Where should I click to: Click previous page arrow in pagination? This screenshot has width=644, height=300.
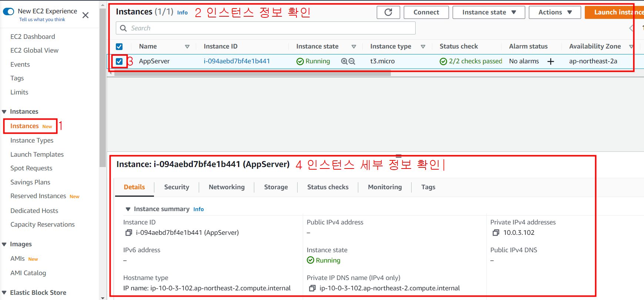(631, 28)
